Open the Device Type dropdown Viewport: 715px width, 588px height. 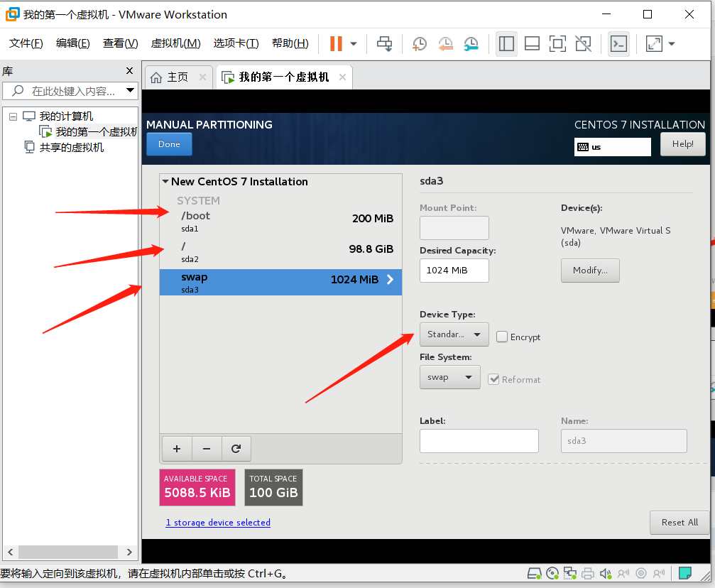(x=454, y=334)
